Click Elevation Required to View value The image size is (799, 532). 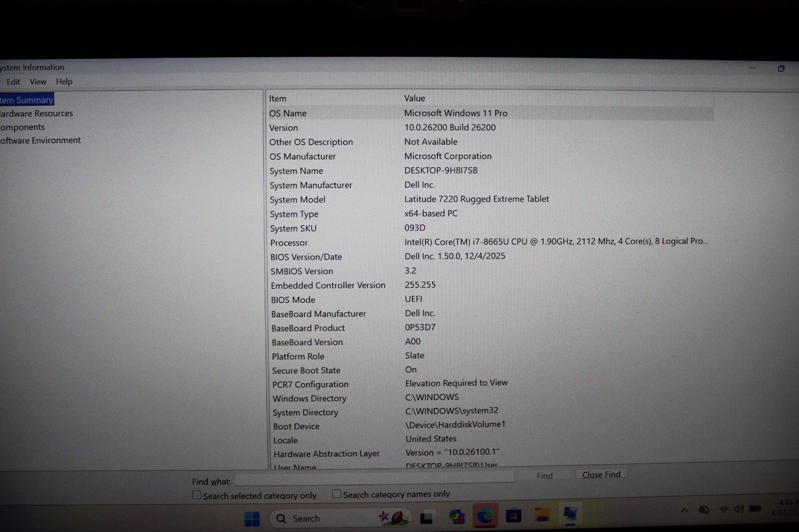coord(456,383)
